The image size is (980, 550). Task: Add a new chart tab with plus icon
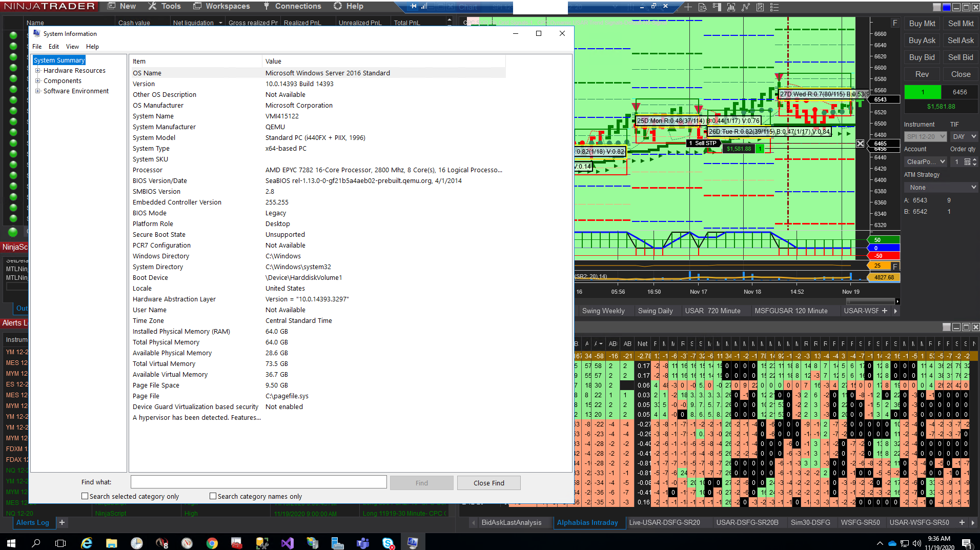(884, 311)
